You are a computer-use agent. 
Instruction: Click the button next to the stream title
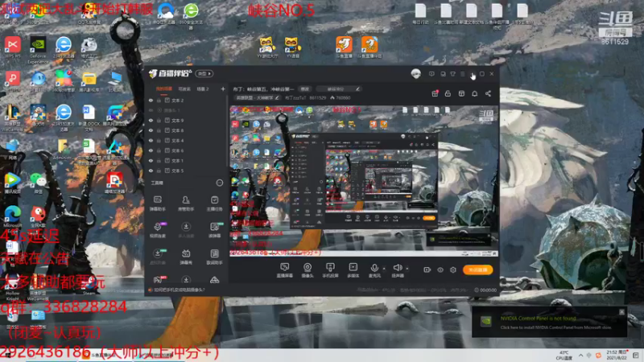pyautogui.click(x=305, y=88)
